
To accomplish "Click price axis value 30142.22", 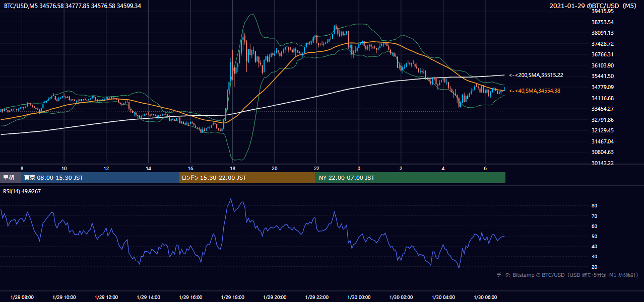I will pos(602,163).
